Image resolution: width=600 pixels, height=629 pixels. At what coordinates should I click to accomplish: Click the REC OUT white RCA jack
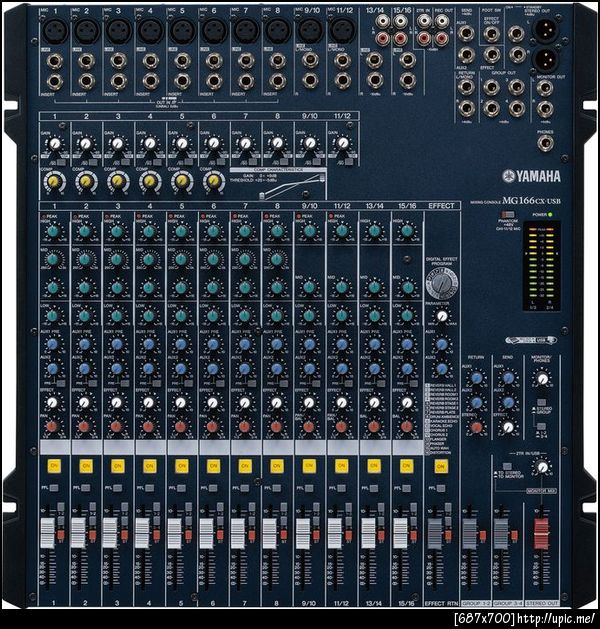pyautogui.click(x=441, y=20)
